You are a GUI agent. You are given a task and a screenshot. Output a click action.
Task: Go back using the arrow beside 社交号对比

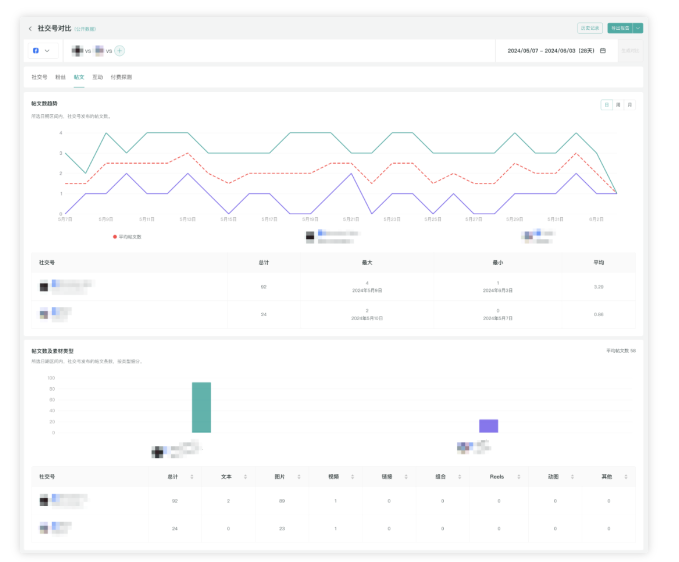click(x=30, y=29)
